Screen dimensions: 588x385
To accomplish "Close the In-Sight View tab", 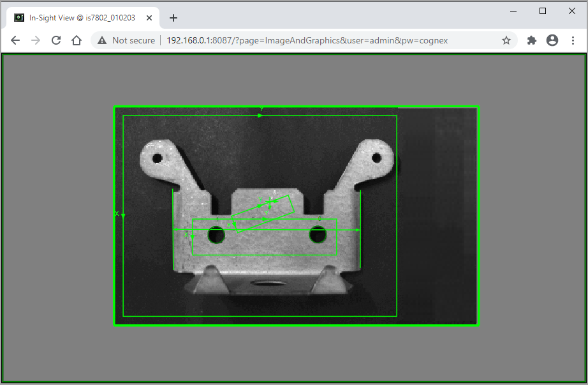I will [x=149, y=18].
